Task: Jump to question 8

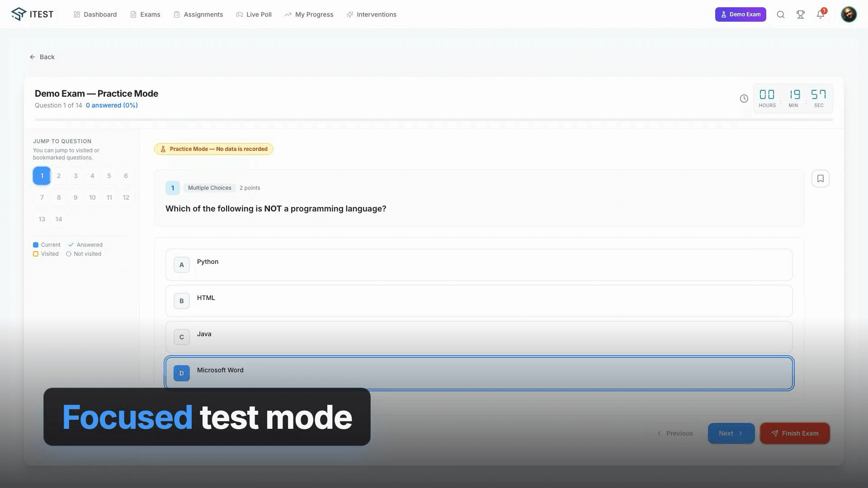Action: (59, 197)
